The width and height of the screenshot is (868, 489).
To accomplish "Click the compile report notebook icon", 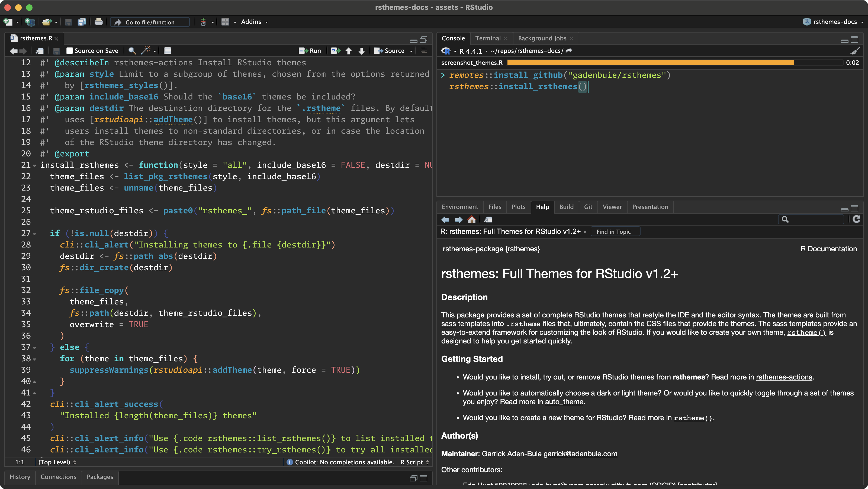I will pyautogui.click(x=167, y=50).
